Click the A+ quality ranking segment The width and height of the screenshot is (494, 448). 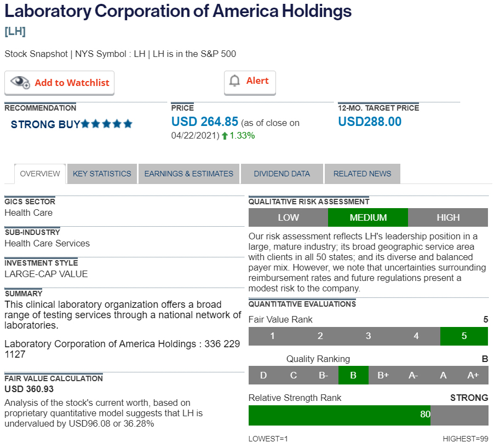(x=473, y=375)
